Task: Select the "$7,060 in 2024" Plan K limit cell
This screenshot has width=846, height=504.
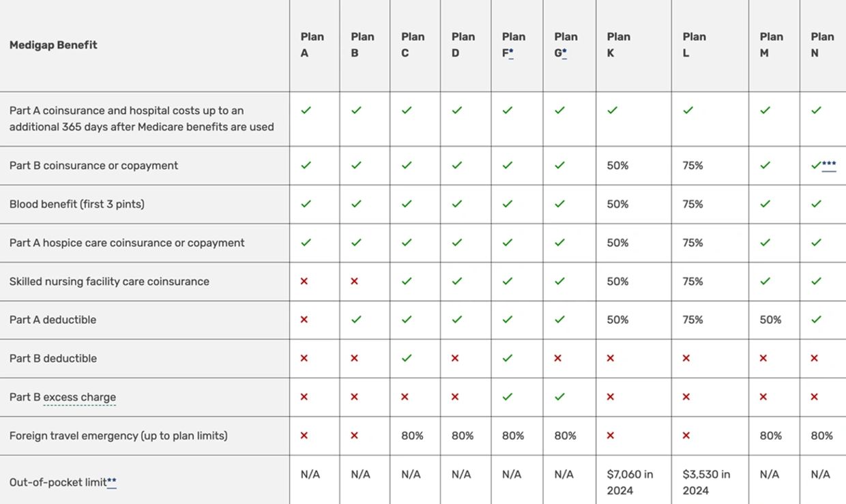Action: tap(630, 482)
